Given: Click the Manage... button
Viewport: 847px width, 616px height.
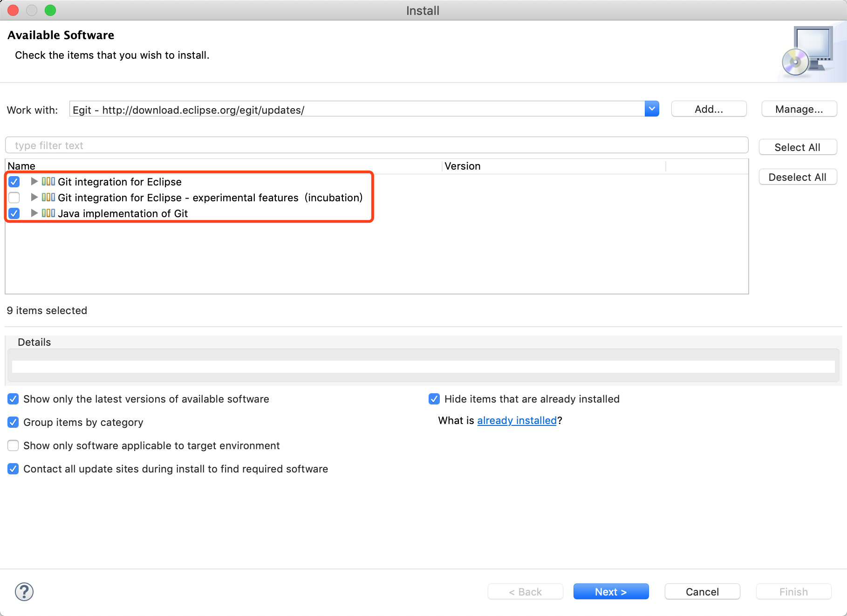Looking at the screenshot, I should [x=799, y=109].
